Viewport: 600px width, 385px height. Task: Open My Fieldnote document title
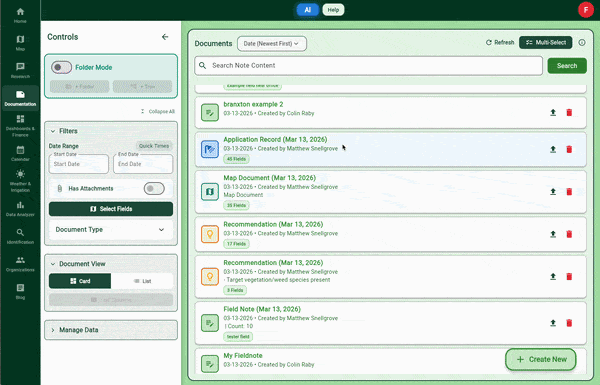click(243, 356)
